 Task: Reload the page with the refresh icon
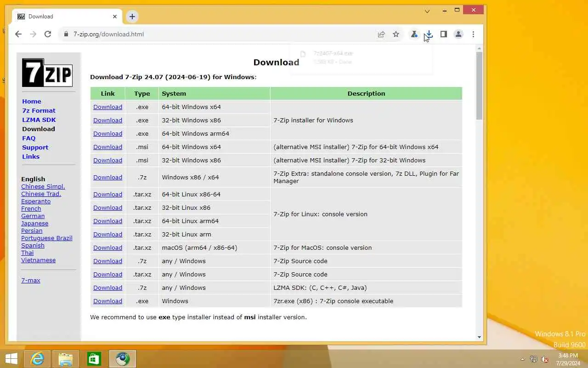click(48, 34)
